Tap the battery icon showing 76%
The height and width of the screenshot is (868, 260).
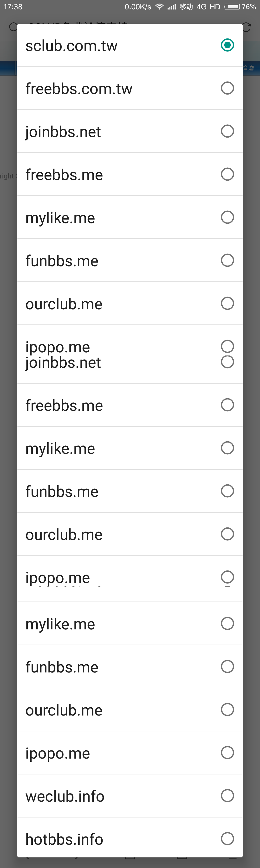pyautogui.click(x=232, y=7)
